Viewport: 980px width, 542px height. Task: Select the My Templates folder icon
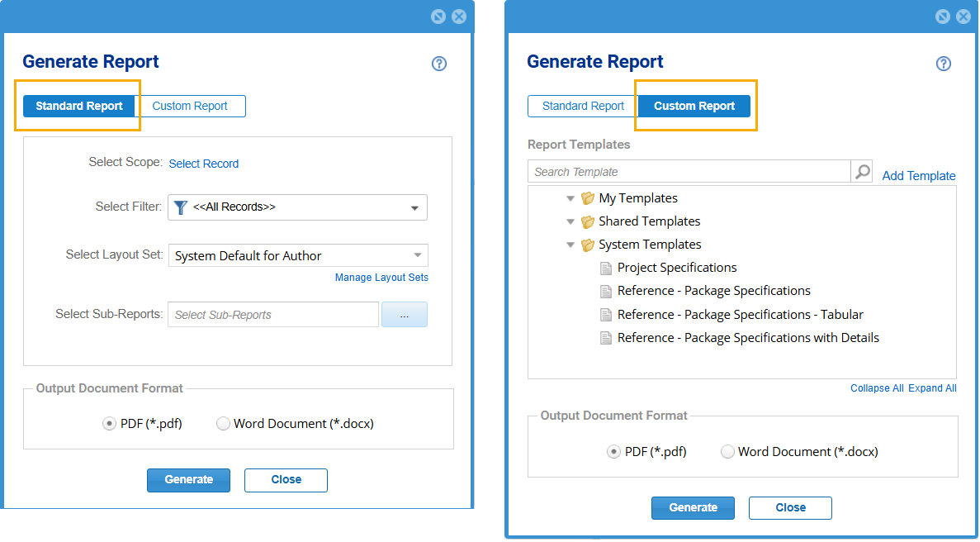click(588, 198)
